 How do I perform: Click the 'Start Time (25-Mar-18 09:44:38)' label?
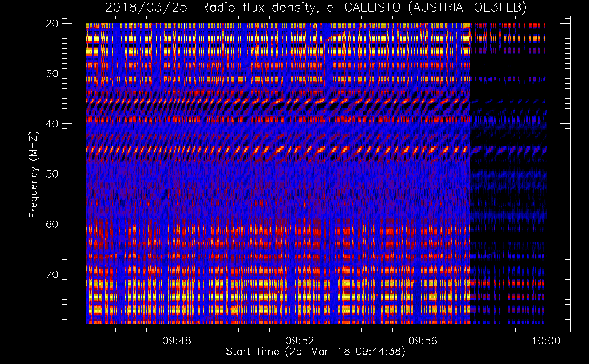[x=316, y=352]
